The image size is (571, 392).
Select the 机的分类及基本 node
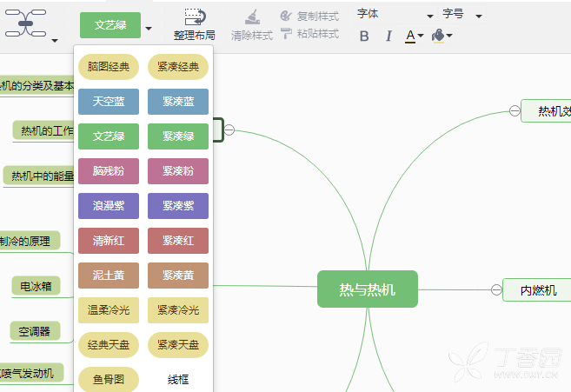click(x=37, y=85)
